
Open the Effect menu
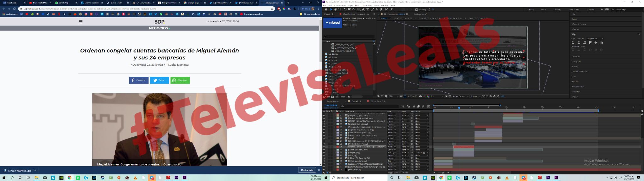358,5
